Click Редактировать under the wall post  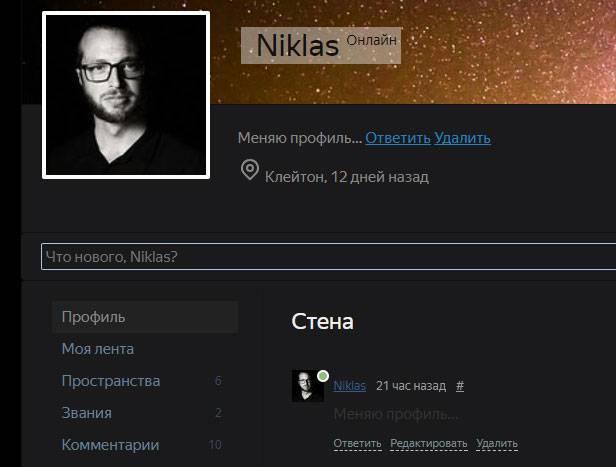(429, 443)
